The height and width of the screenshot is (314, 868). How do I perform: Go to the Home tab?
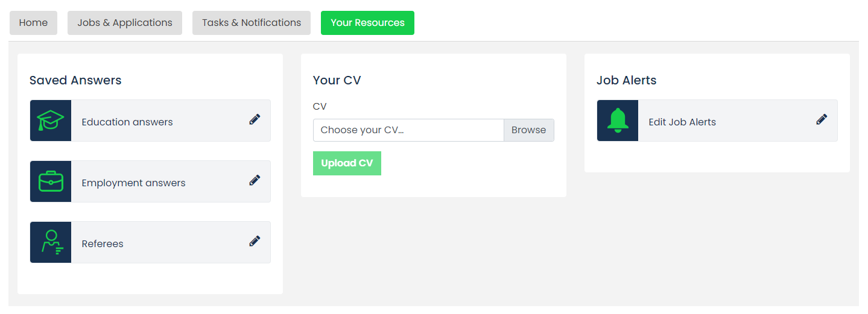pos(33,23)
